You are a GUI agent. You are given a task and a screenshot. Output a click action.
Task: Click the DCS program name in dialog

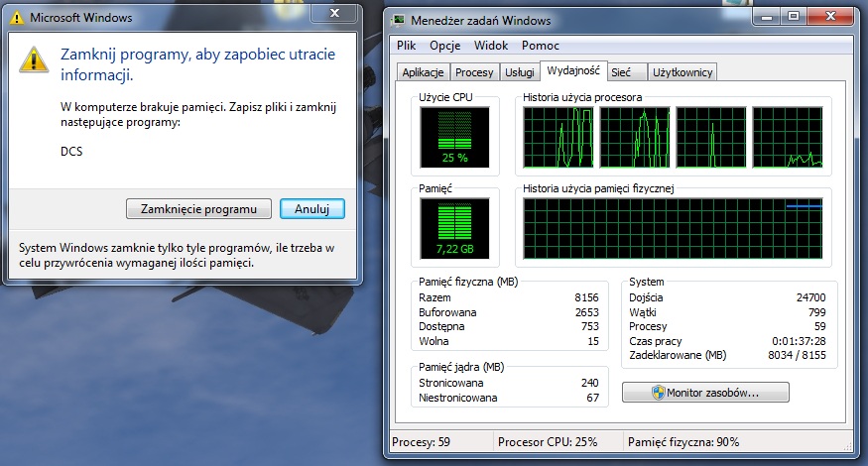(71, 151)
